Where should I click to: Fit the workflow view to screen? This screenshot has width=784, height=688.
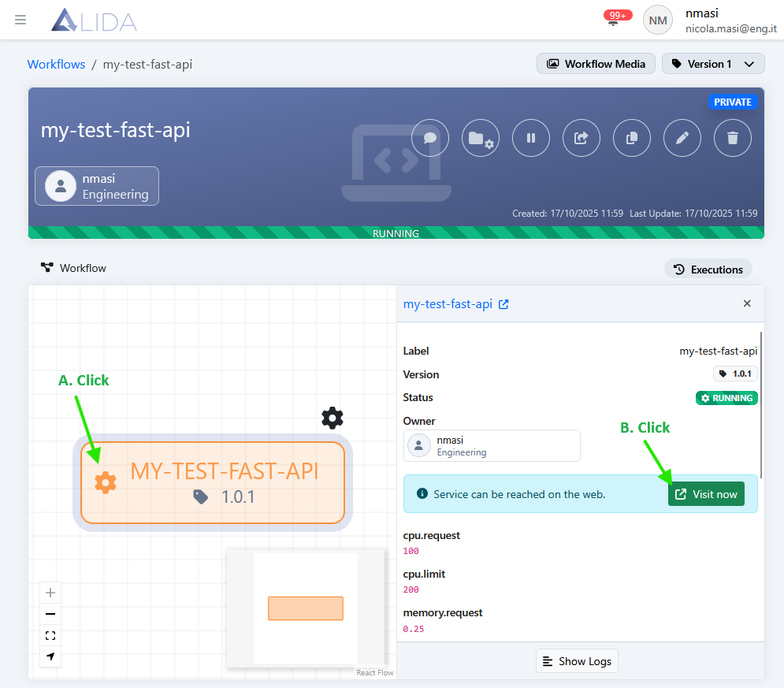click(x=50, y=635)
